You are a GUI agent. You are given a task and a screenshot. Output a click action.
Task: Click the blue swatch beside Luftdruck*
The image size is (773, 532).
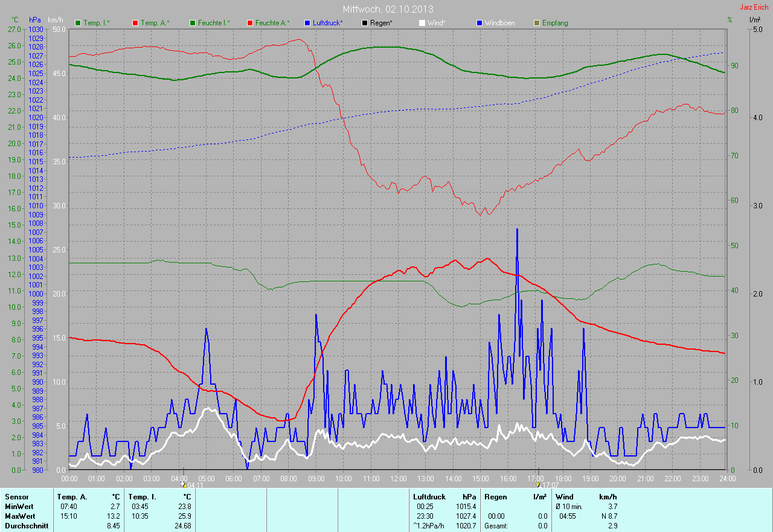pyautogui.click(x=307, y=23)
